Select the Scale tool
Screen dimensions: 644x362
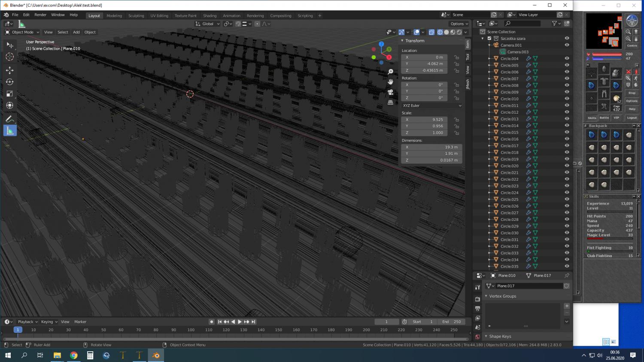tap(9, 94)
